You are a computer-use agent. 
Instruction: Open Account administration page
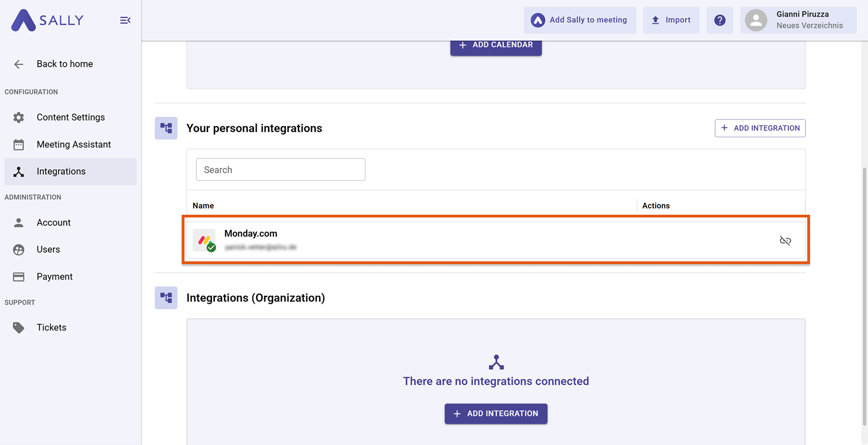[53, 222]
